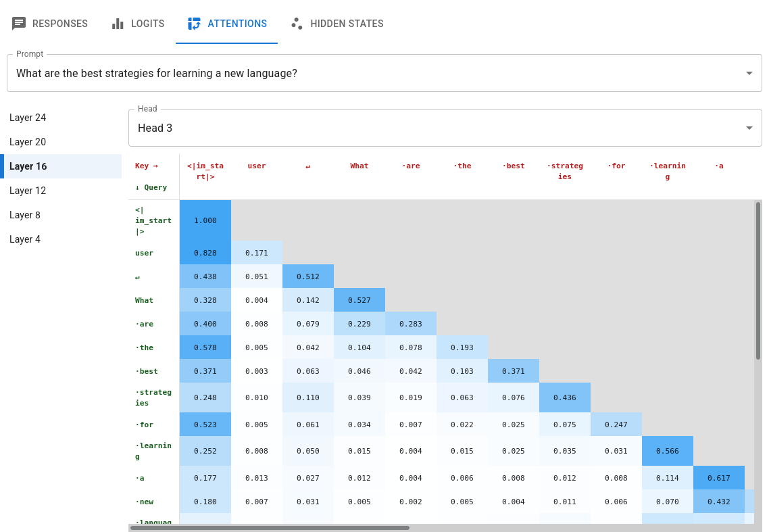769x532 pixels.
Task: Click the horizontal scrollbar below the table
Action: pyautogui.click(x=270, y=528)
